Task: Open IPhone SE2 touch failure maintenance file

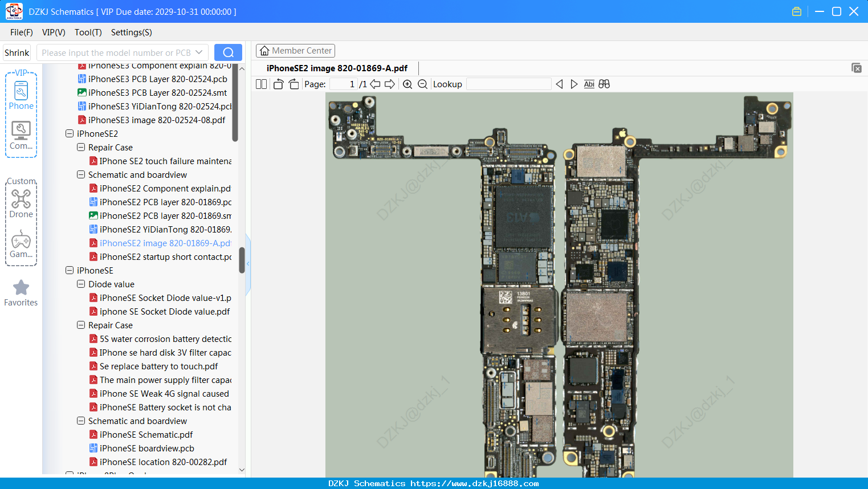Action: tap(160, 161)
